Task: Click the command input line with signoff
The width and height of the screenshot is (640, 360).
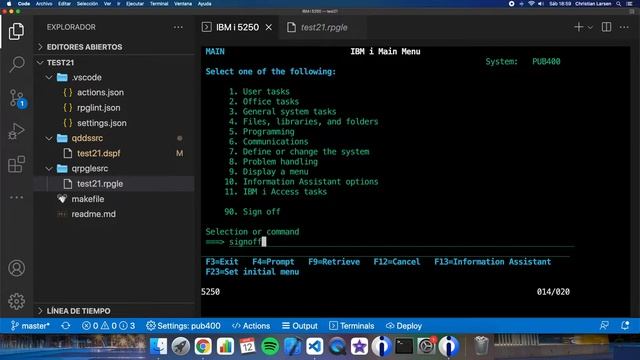Action: 401,242
